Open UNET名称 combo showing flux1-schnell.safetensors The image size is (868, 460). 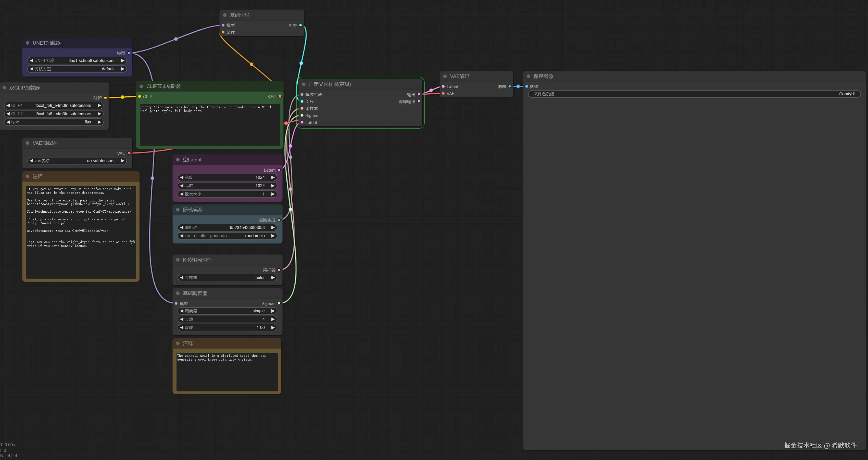click(77, 61)
